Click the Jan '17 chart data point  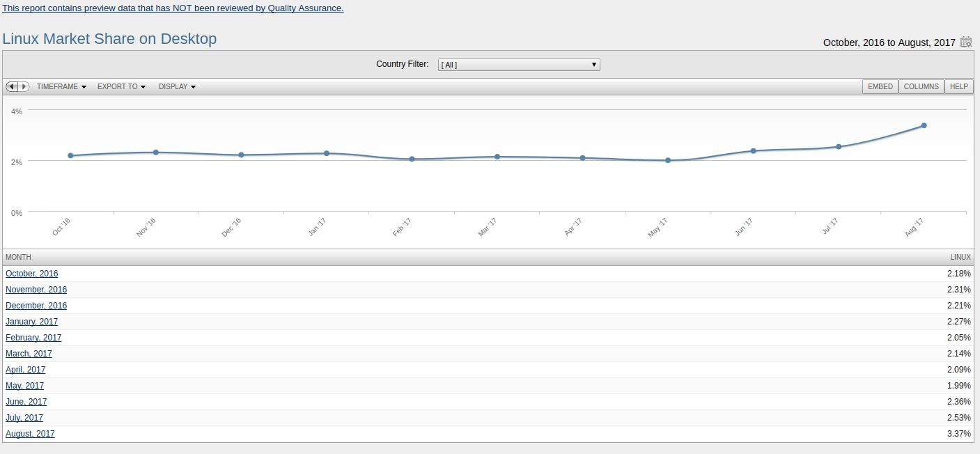coord(327,153)
